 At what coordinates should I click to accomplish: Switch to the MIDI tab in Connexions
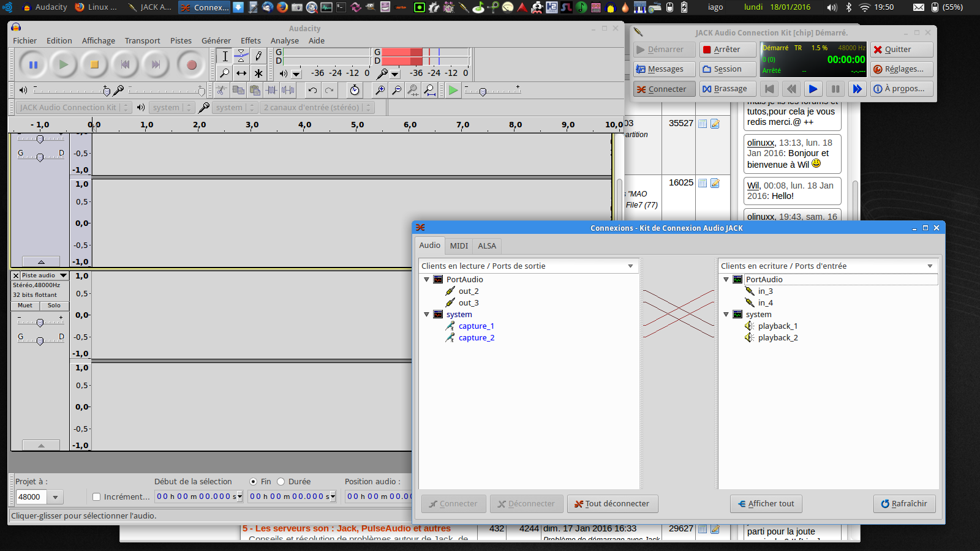tap(459, 246)
